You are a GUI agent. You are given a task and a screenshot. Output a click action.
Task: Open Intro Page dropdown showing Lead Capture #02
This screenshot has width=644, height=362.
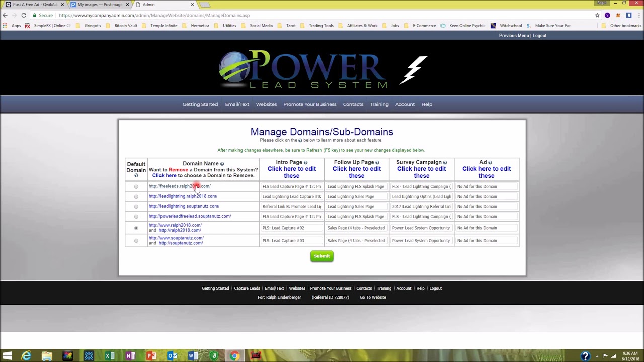291,228
